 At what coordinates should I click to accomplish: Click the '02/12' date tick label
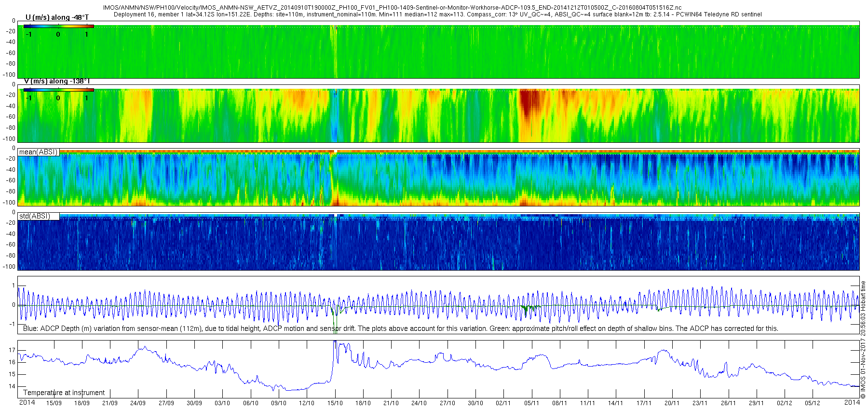pyautogui.click(x=785, y=403)
